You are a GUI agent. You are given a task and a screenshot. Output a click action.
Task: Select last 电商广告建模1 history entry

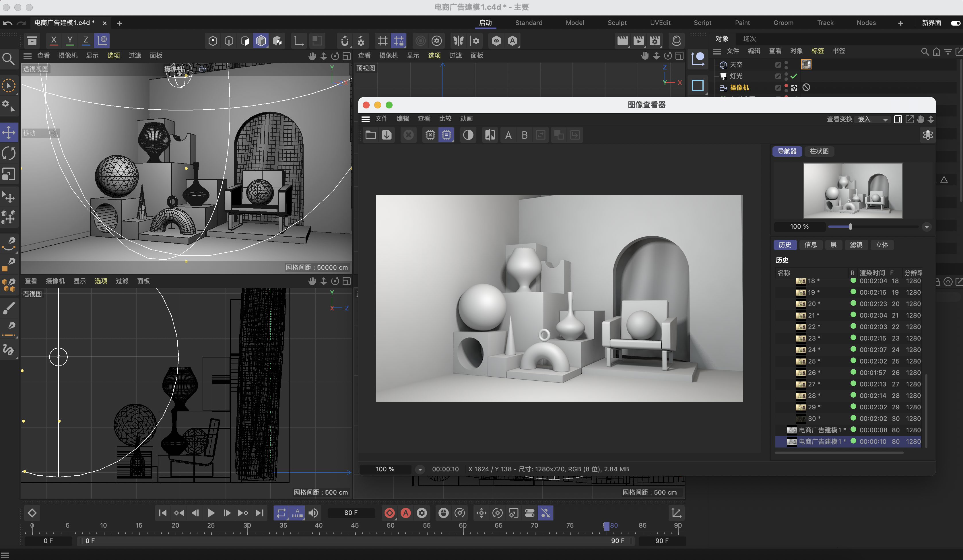pos(848,442)
